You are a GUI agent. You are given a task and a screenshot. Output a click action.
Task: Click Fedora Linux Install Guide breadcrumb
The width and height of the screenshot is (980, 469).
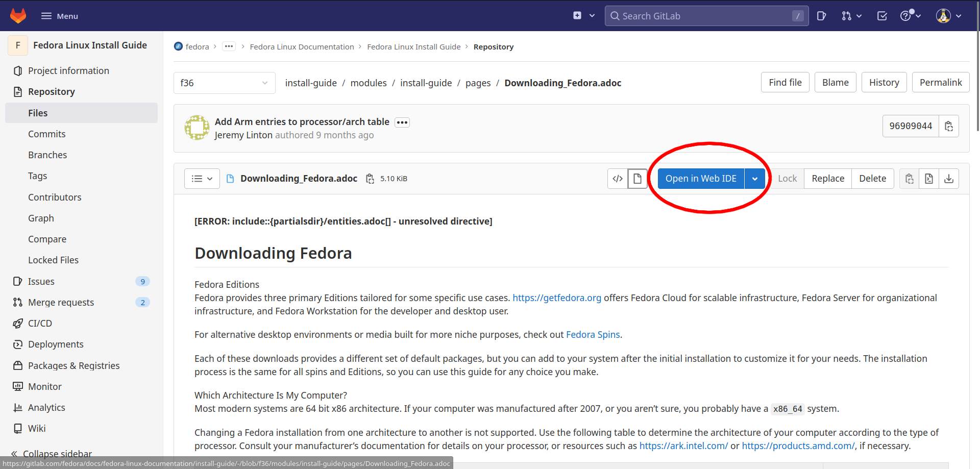tap(413, 46)
